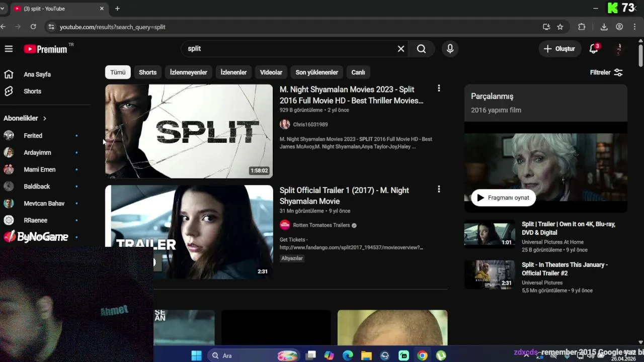Viewport: 644px width, 362px height.
Task: Close the split - YouTube tab
Action: tap(102, 9)
